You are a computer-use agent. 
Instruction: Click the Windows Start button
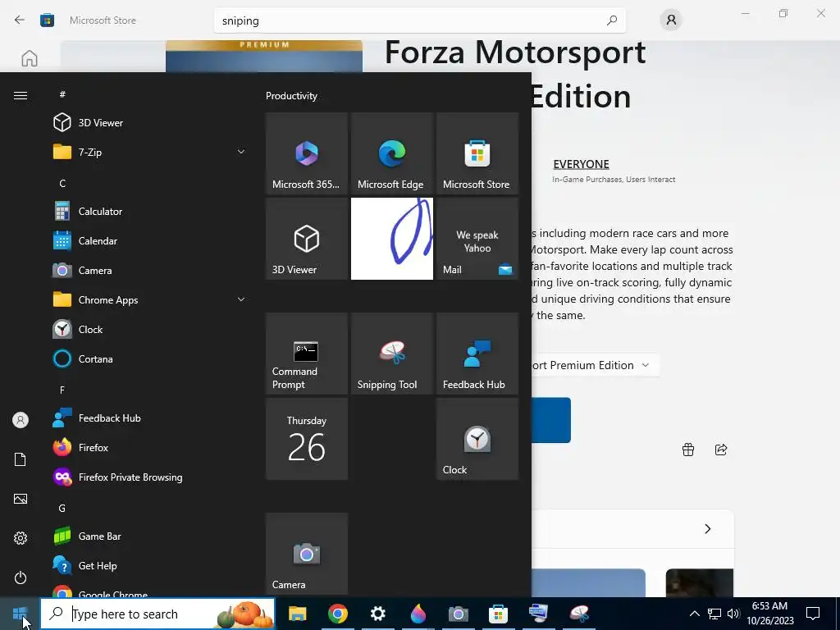pyautogui.click(x=20, y=614)
